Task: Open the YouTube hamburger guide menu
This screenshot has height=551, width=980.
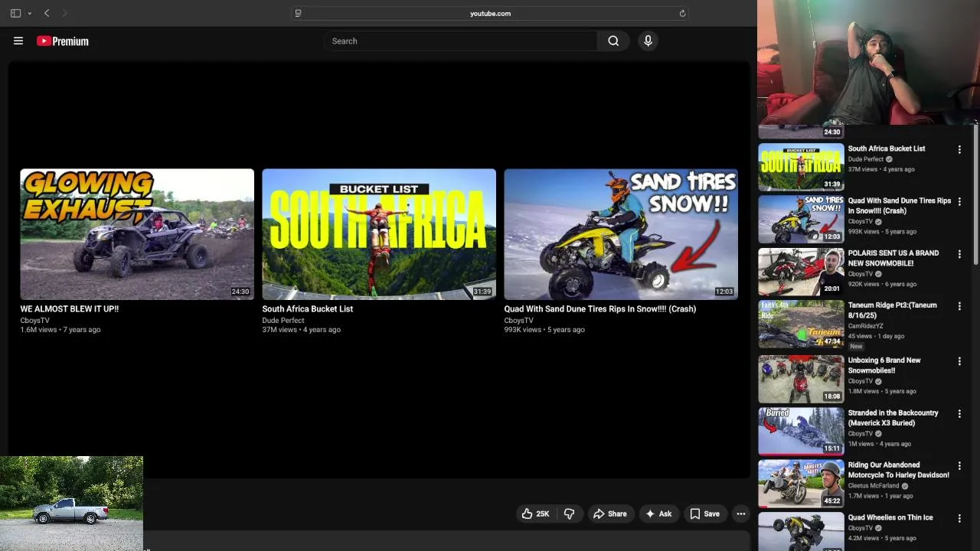Action: 18,41
